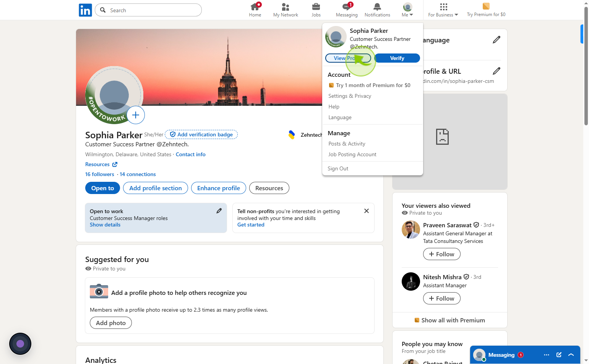Click the profile avatar in Me menu

[336, 37]
